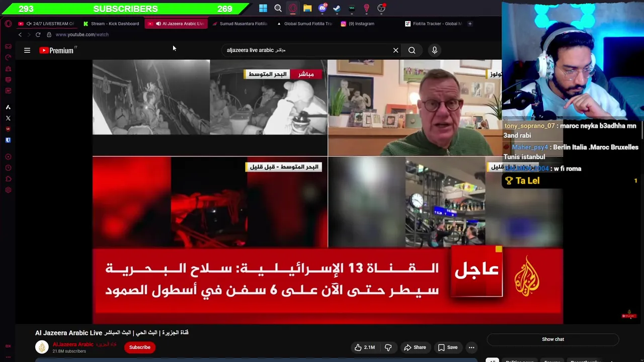644x362 pixels.
Task: Click the taskbar search magnifier icon
Action: pyautogui.click(x=278, y=8)
